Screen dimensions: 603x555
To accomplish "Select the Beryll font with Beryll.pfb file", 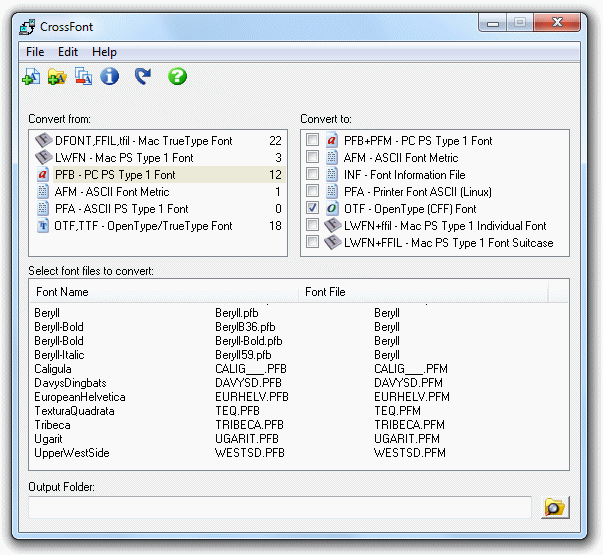I will [298, 313].
